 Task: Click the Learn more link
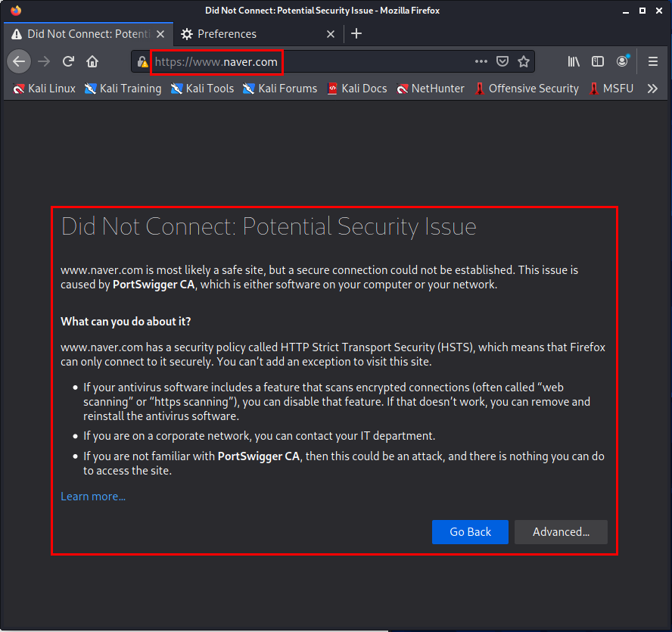point(93,497)
